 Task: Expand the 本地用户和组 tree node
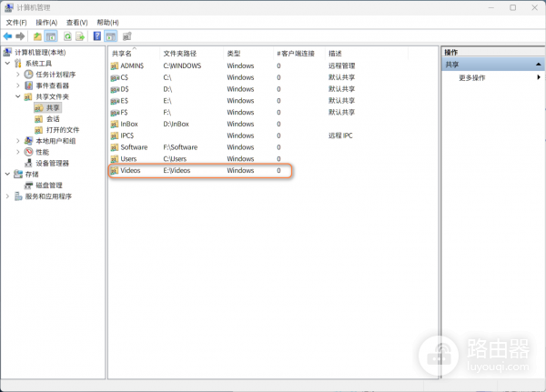coord(18,141)
